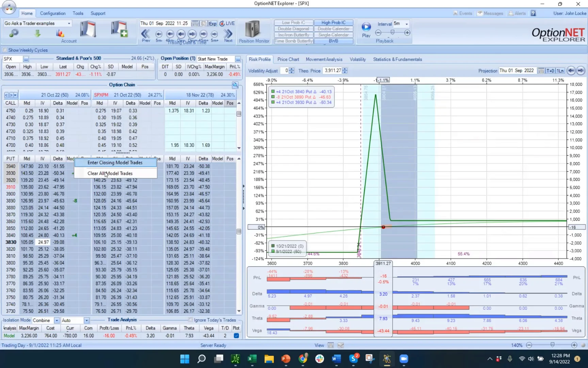Decrease playback speed with minus icon
Viewport: 588px width, 368px height.
[378, 33]
